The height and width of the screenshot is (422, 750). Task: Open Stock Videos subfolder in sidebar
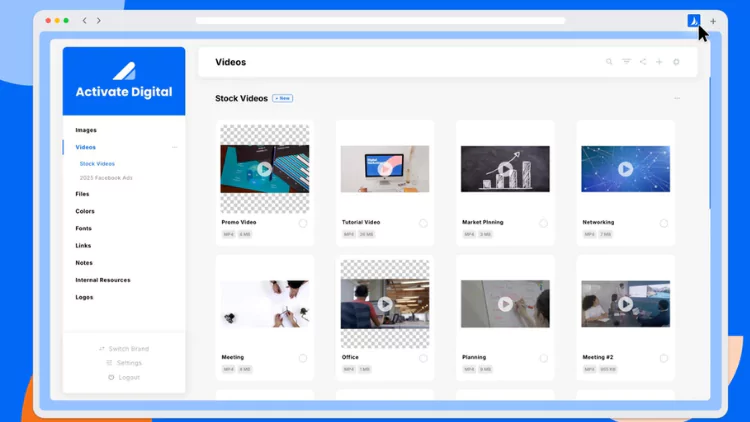pos(97,164)
